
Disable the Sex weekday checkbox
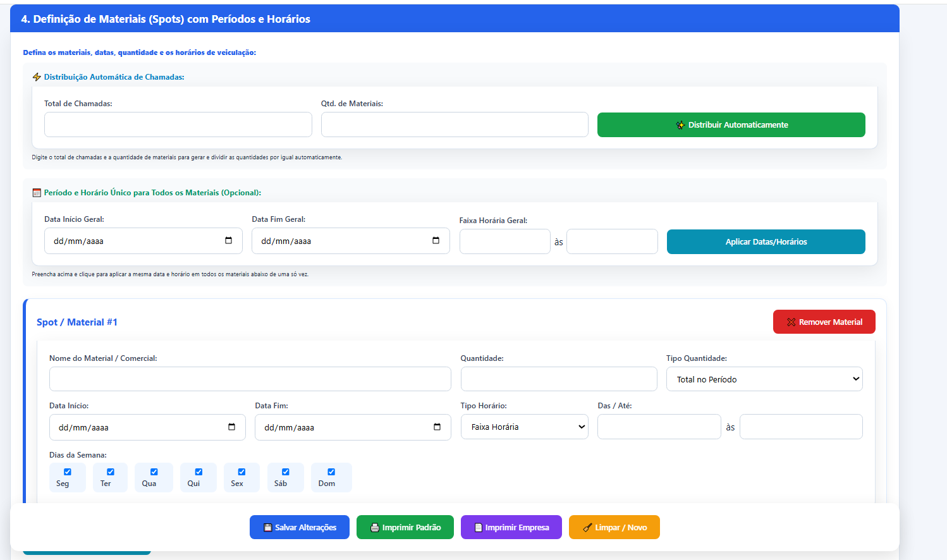tap(241, 472)
